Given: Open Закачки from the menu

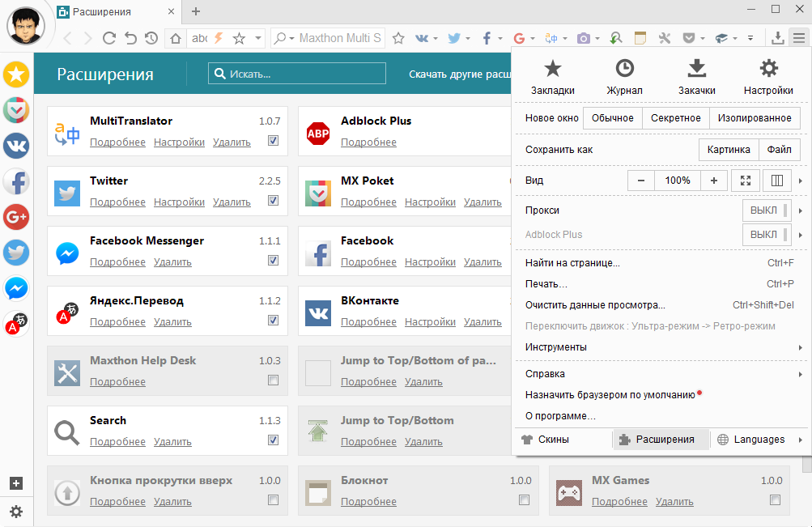Looking at the screenshot, I should point(697,77).
